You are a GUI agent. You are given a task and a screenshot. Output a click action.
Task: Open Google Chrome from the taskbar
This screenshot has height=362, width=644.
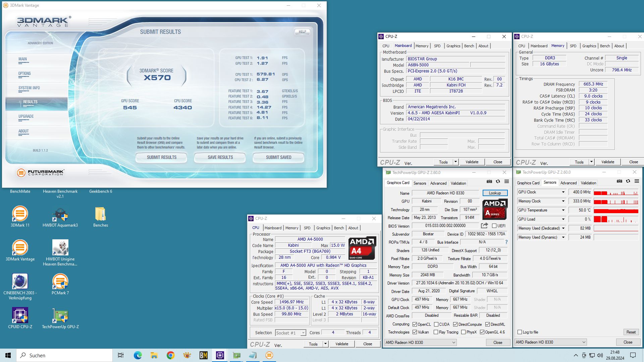click(x=170, y=355)
